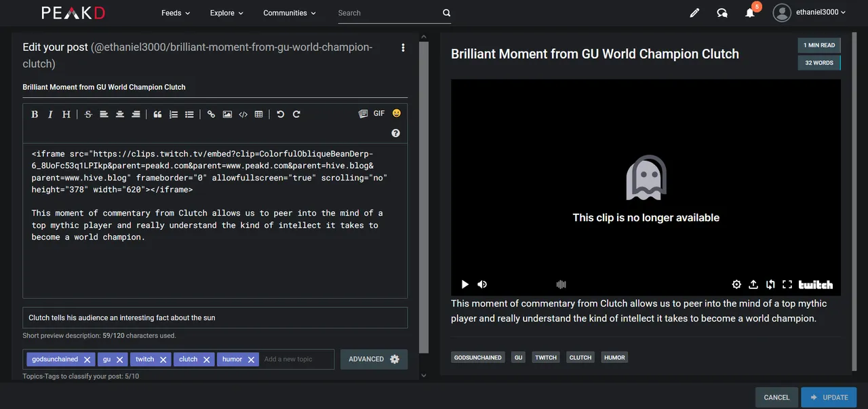Open the HUMOR tag in preview
The image size is (868, 409).
point(614,357)
